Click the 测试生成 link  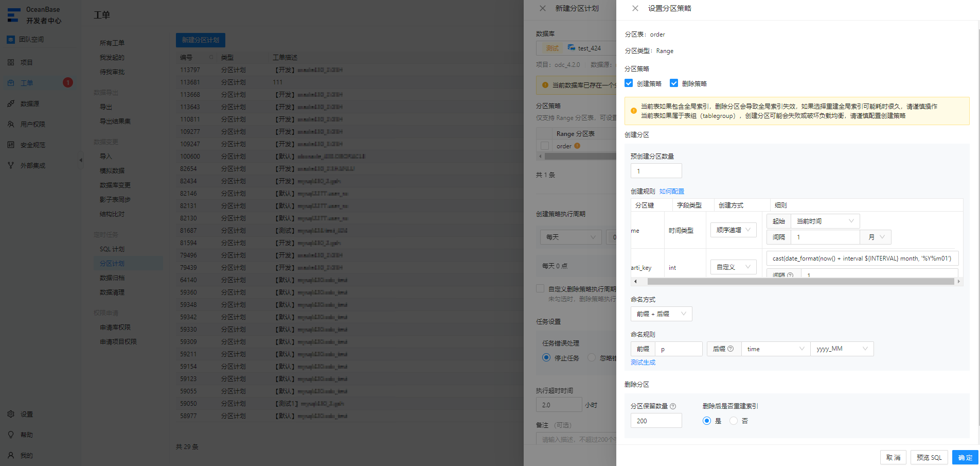(643, 363)
